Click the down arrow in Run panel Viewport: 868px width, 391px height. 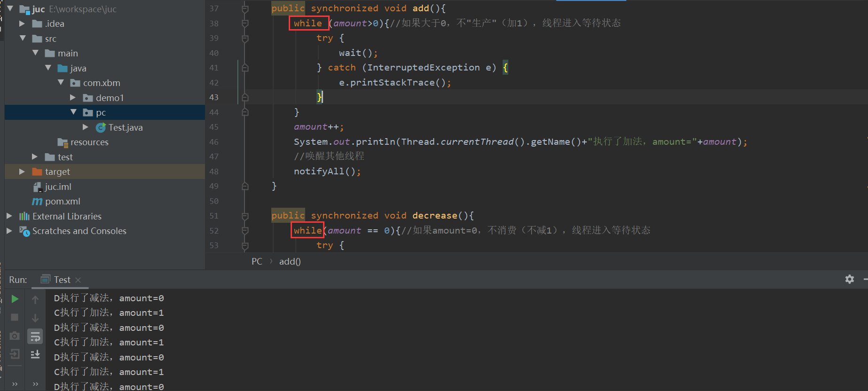coord(35,318)
